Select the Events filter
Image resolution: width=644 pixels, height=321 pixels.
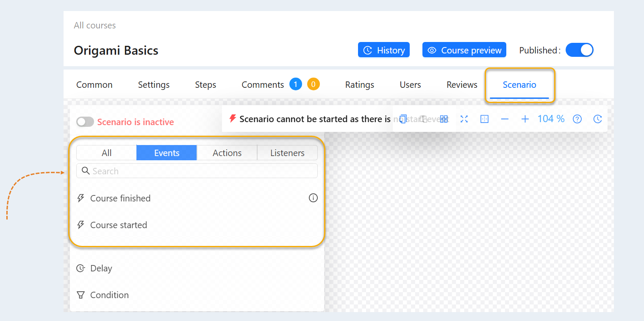(x=167, y=153)
